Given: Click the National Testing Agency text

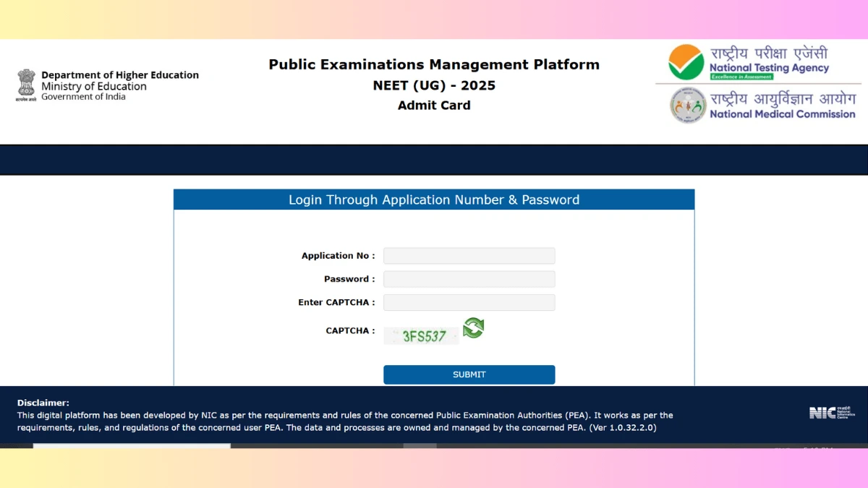Looking at the screenshot, I should click(x=770, y=68).
